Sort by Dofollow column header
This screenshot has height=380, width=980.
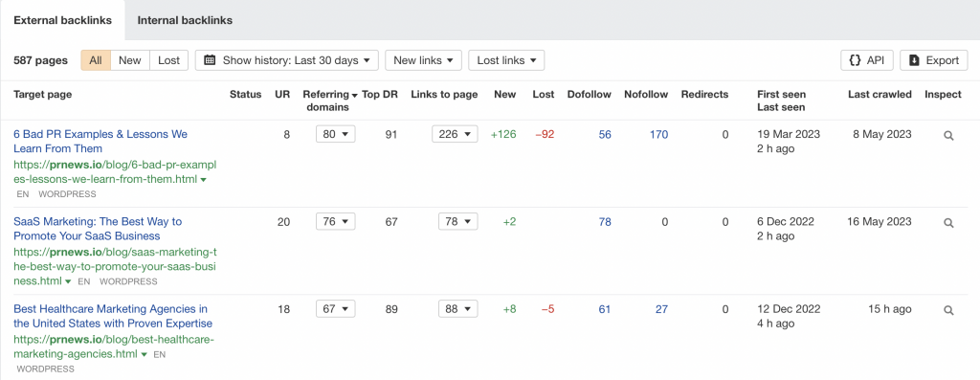pyautogui.click(x=590, y=95)
